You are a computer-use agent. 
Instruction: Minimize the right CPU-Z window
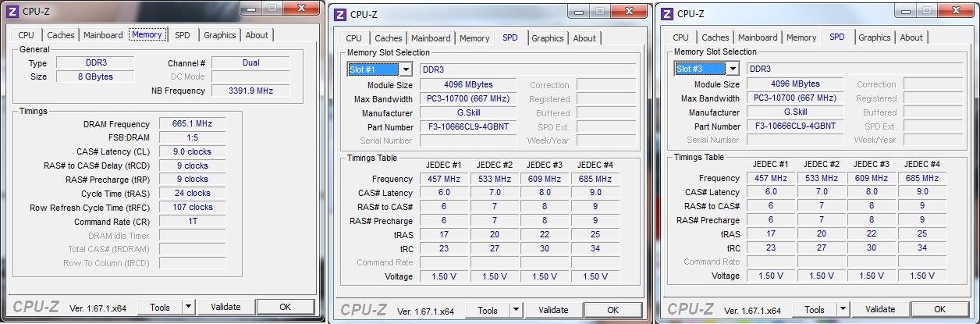click(905, 10)
